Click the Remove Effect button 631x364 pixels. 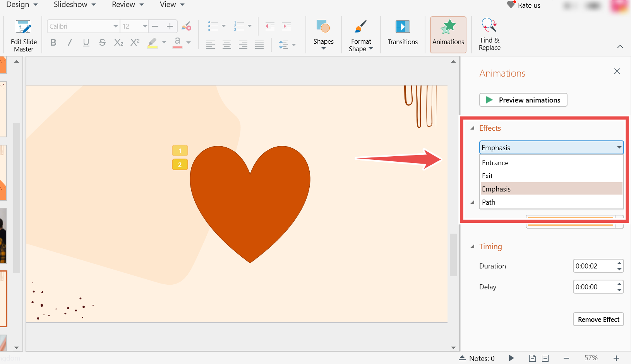598,320
